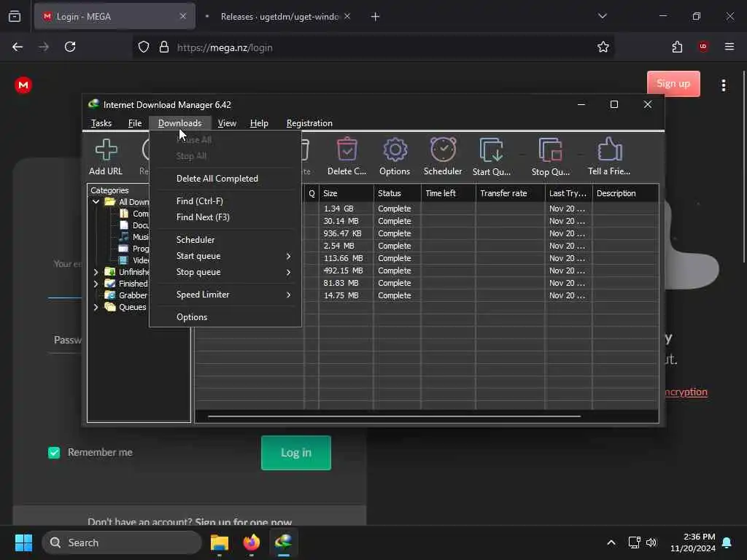This screenshot has width=747, height=560.
Task: Open the MEGA page three-dot menu
Action: pyautogui.click(x=724, y=85)
